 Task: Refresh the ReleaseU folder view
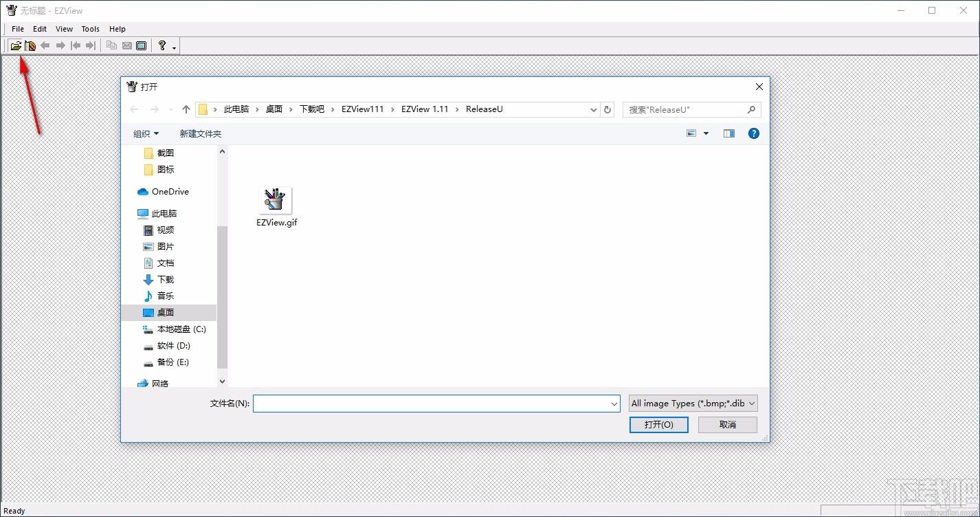pyautogui.click(x=608, y=109)
